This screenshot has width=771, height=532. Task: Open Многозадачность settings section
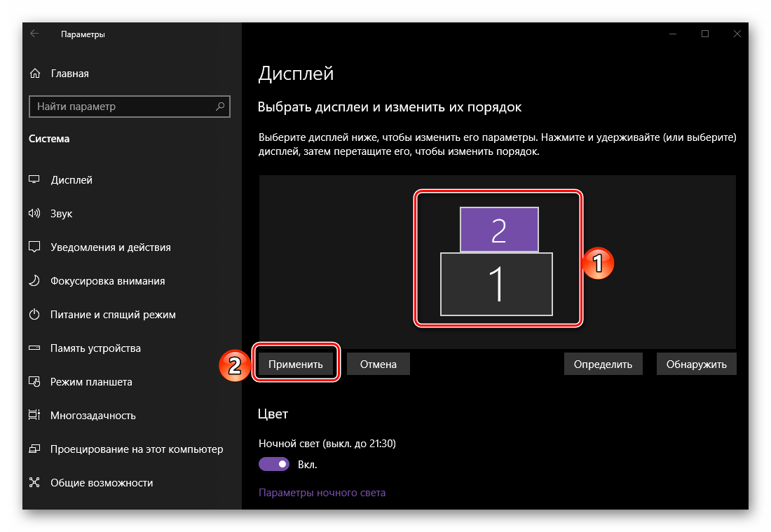pos(93,416)
